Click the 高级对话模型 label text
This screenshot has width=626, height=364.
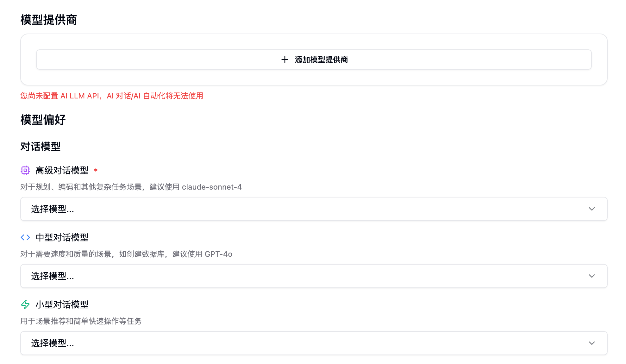(x=62, y=170)
